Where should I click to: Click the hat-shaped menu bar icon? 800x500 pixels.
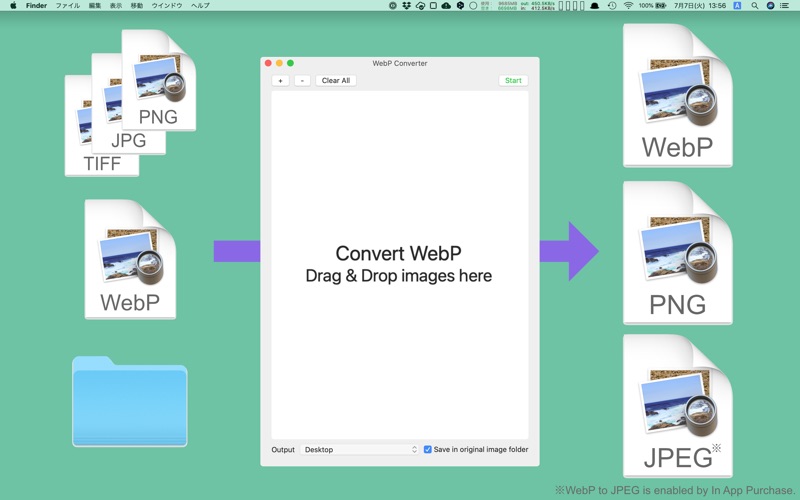tap(595, 6)
